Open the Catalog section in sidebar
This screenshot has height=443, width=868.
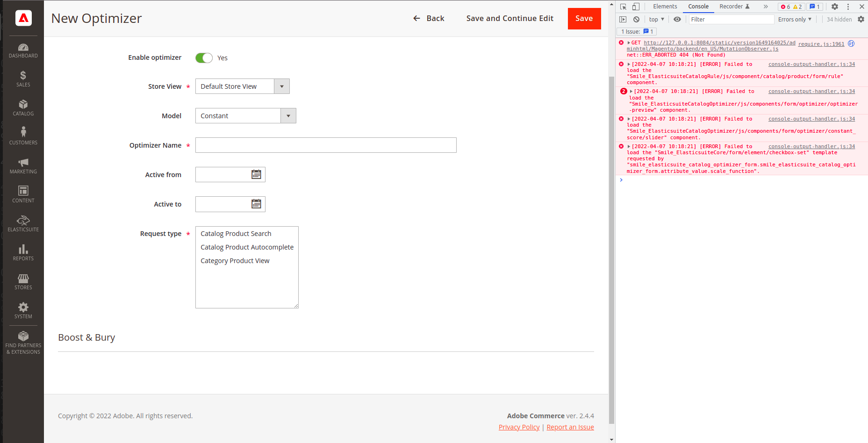[x=23, y=107]
